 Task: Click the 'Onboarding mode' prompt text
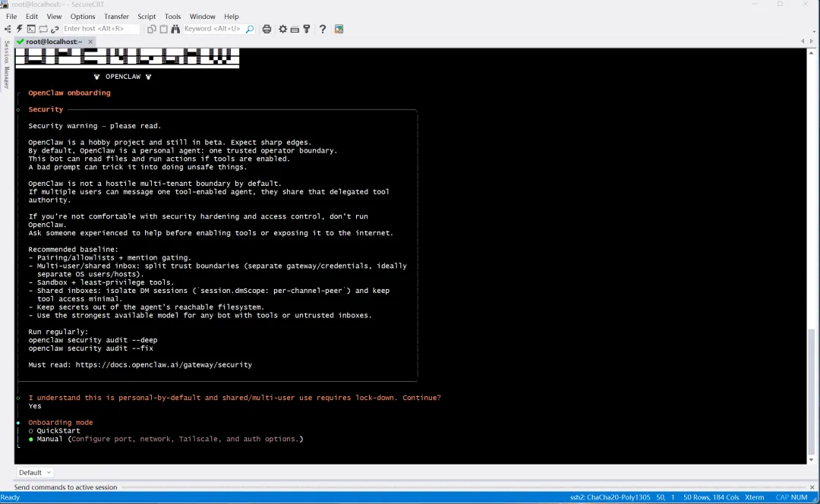61,423
